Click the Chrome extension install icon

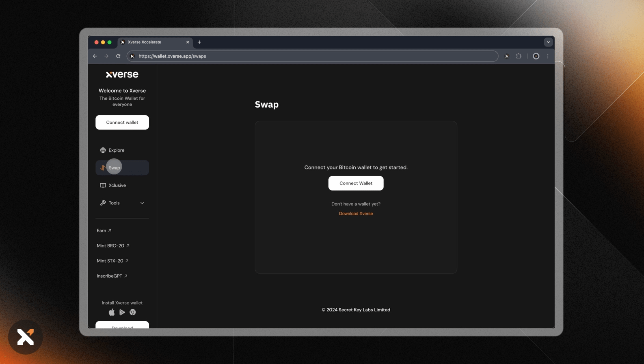(x=133, y=312)
